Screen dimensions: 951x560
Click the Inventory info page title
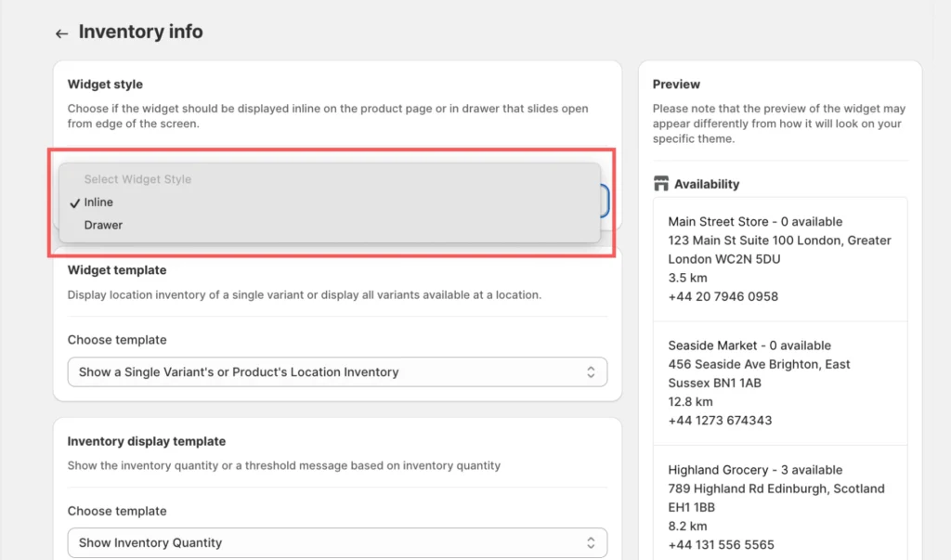click(140, 32)
